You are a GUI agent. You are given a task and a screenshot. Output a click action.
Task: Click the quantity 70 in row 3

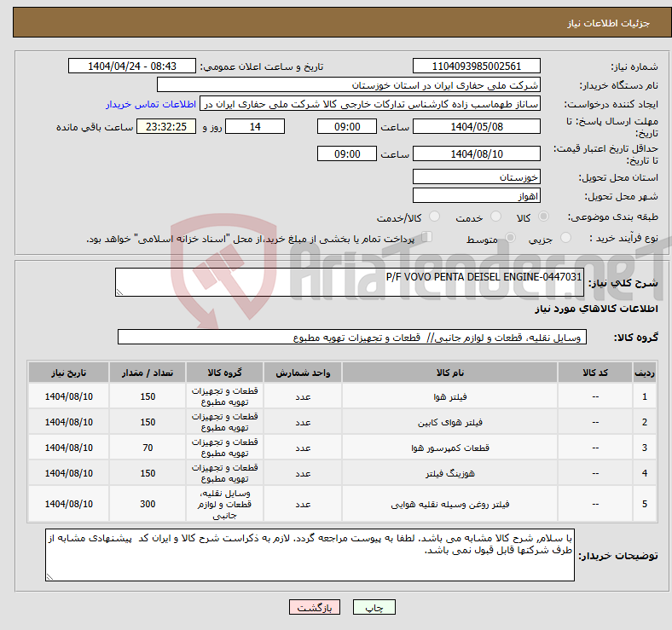pos(148,448)
